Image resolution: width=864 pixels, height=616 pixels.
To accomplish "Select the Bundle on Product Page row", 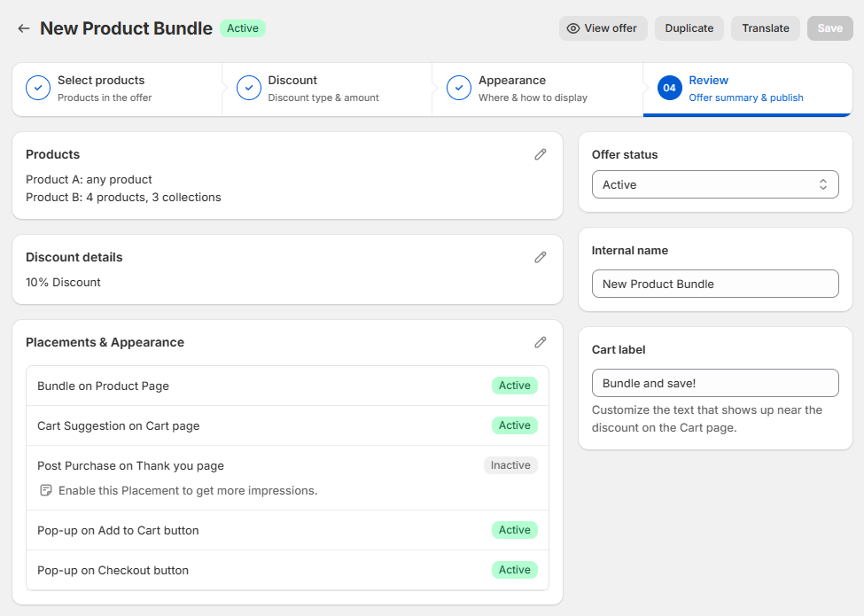I will point(288,386).
